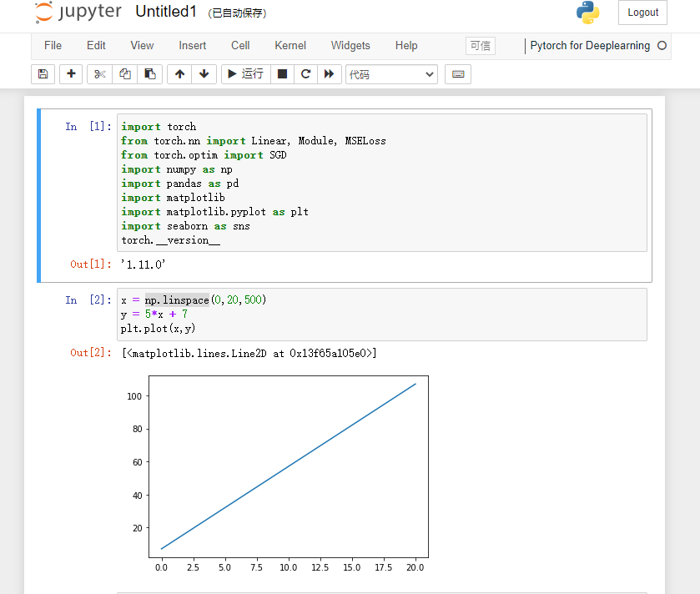Save the notebook using the save icon
Viewport: 700px width, 594px height.
click(x=43, y=74)
